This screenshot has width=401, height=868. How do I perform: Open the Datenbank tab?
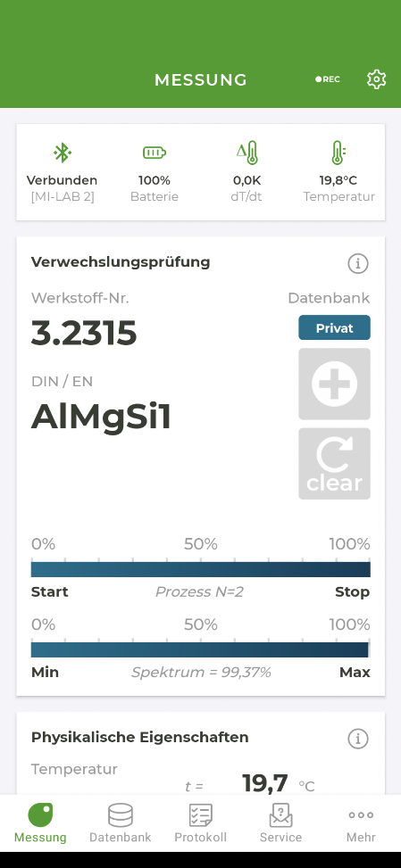pos(121,823)
